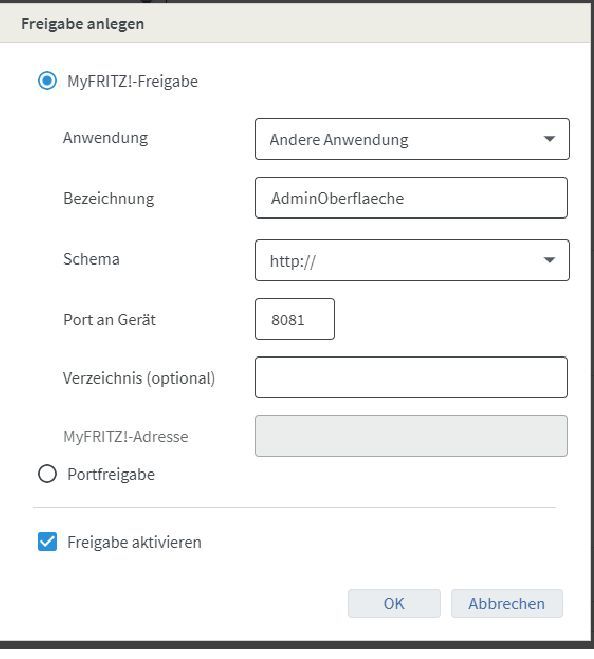Cancel with the Abbrechen button
The image size is (594, 659).
pos(507,604)
